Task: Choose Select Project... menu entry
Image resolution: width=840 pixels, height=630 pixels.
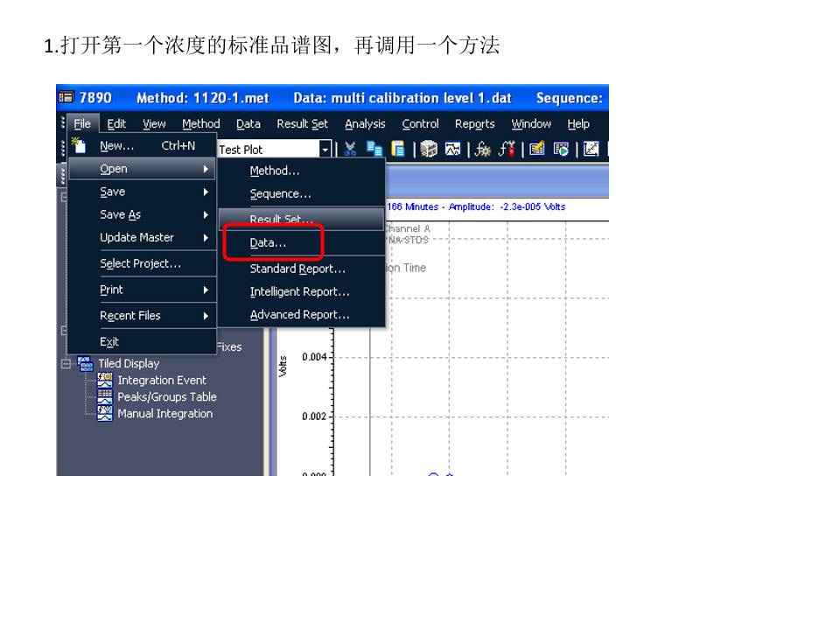Action: [140, 263]
